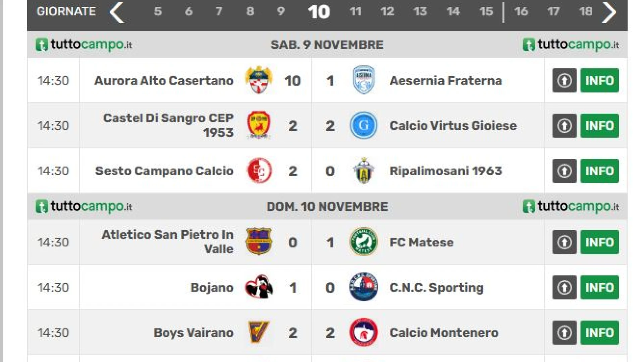The width and height of the screenshot is (644, 362).
Task: Click upload arrow icon for Aurora Alto Casertano match
Action: coord(565,80)
